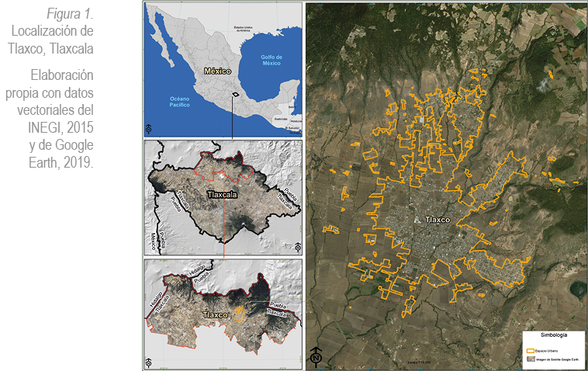Click the orange Tlaxco urban outline in the municipality map
This screenshot has height=371, width=588.
pyautogui.click(x=240, y=313)
